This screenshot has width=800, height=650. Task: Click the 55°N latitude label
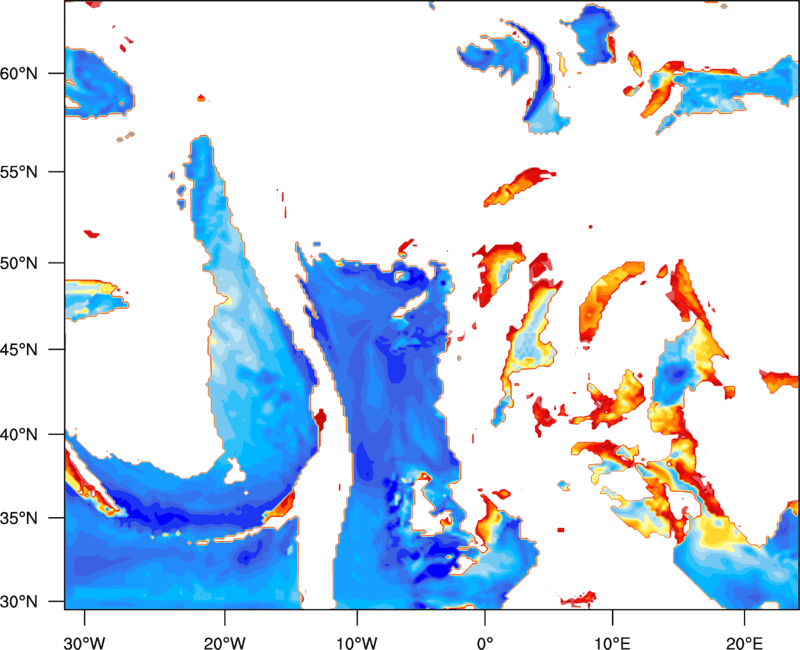[19, 172]
